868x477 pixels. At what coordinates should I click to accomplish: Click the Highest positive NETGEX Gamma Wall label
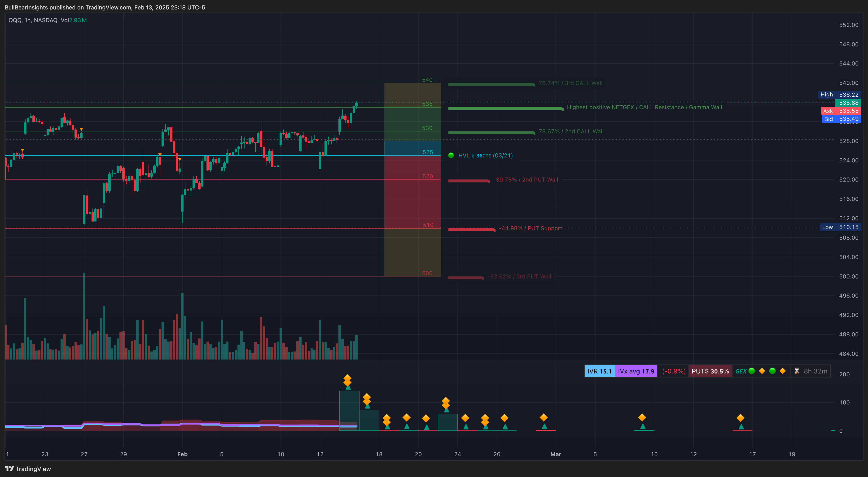pyautogui.click(x=644, y=108)
